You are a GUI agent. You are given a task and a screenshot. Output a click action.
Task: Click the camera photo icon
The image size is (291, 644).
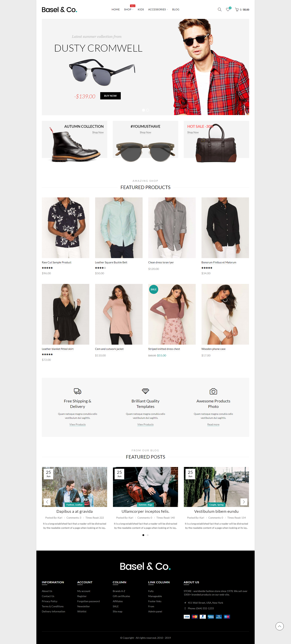pos(213,391)
